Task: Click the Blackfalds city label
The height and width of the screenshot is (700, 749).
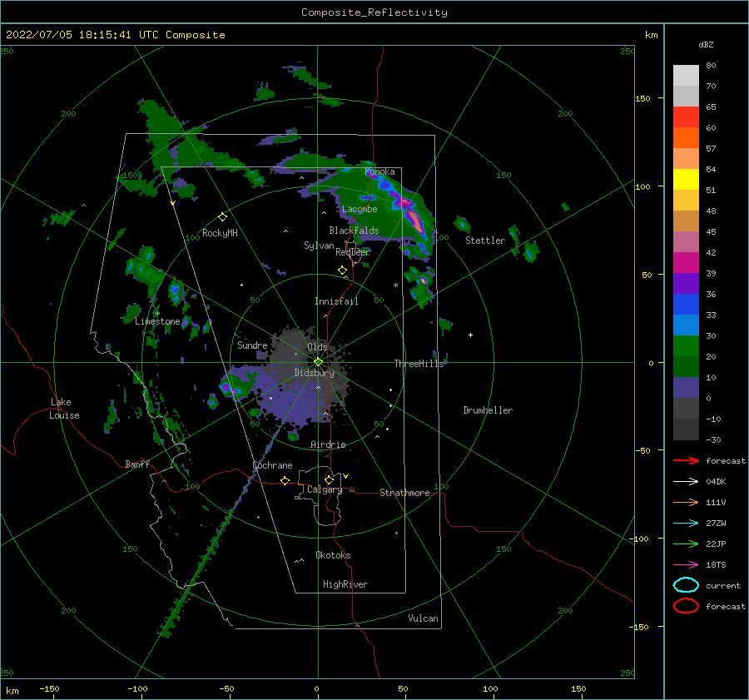Action: coord(354,231)
